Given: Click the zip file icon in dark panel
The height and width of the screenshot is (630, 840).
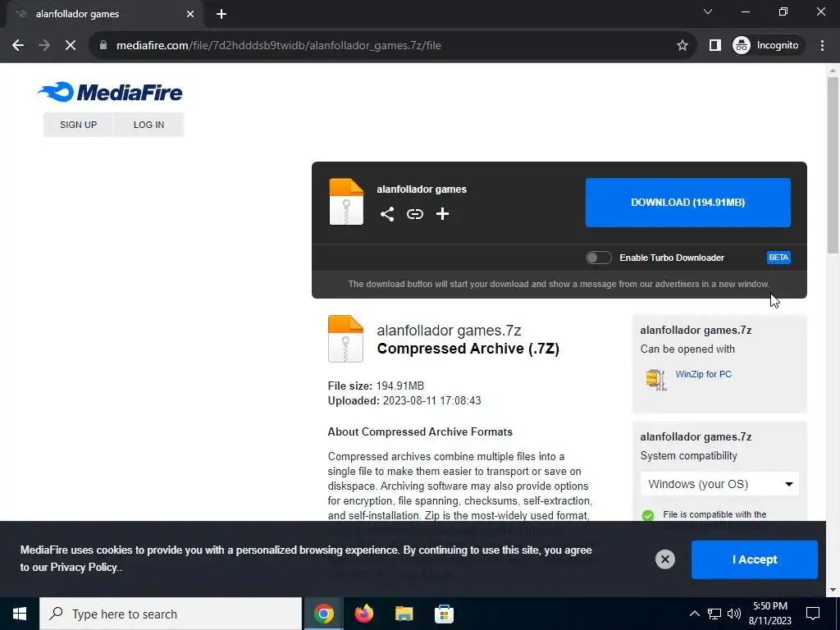Looking at the screenshot, I should (346, 202).
